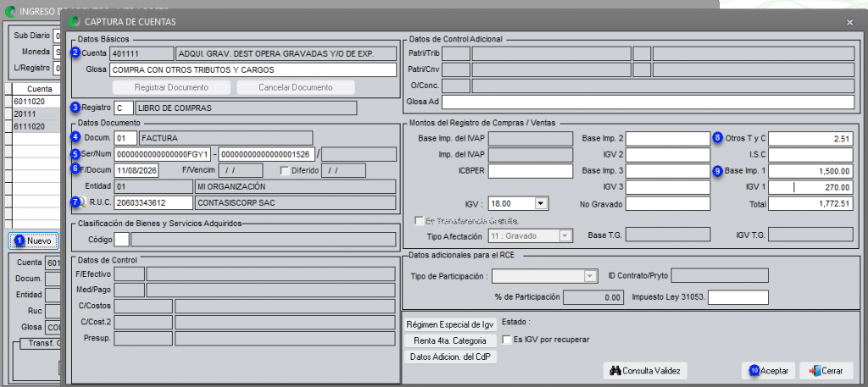The height and width of the screenshot is (387, 868).
Task: Click the R.U.C. search magnifier icon
Action: [x=81, y=203]
